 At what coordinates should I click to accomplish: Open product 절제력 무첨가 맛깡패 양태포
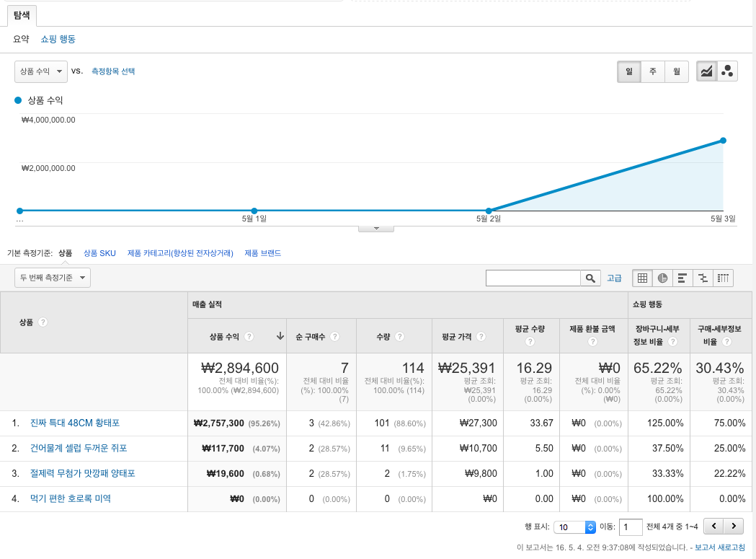82,473
